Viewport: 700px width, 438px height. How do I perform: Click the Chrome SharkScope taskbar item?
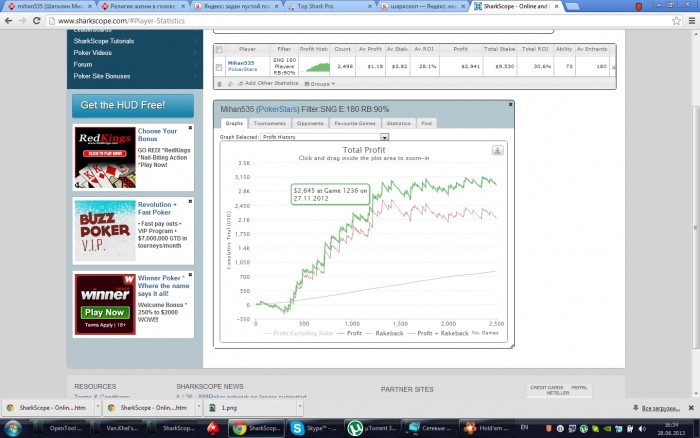point(257,429)
